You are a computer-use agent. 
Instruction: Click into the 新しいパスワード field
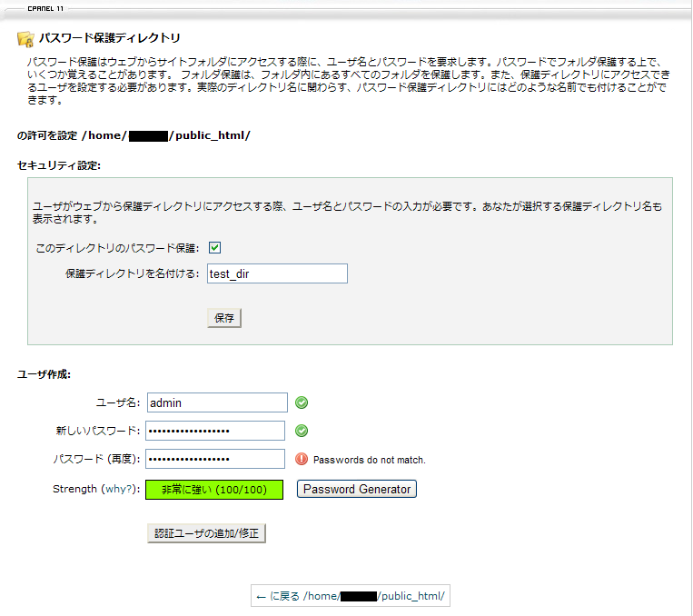[216, 431]
